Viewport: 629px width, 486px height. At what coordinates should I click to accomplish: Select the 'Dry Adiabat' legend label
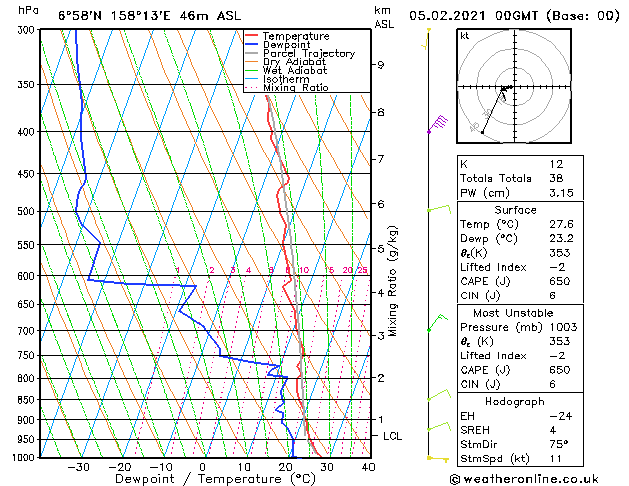click(294, 62)
